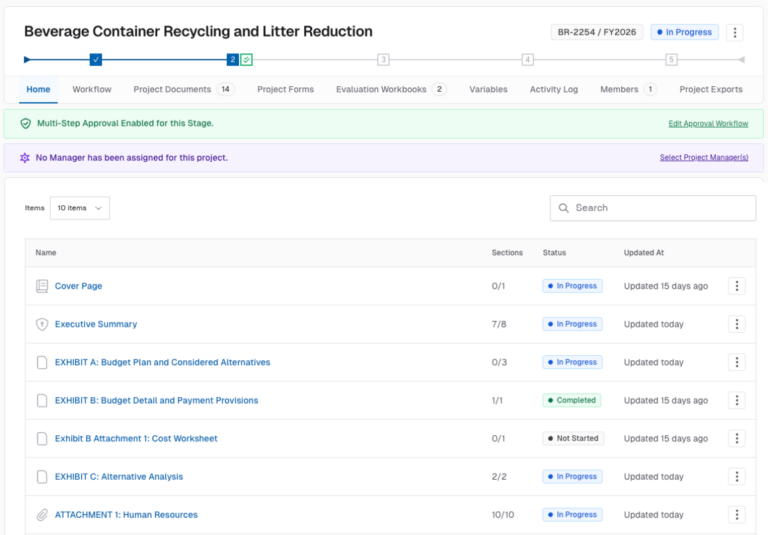This screenshot has height=535, width=768.
Task: Open the kebab menu for Exhibit B Attachment 1
Action: coord(736,438)
